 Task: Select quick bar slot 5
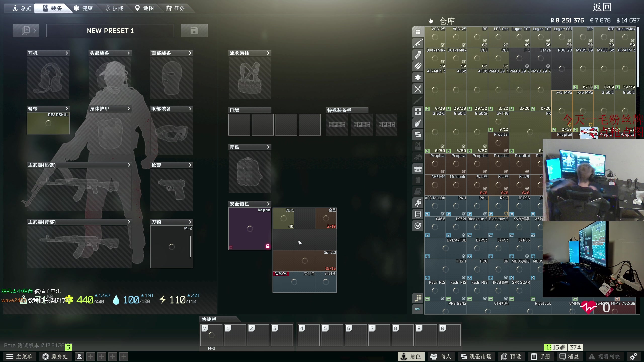coord(332,335)
